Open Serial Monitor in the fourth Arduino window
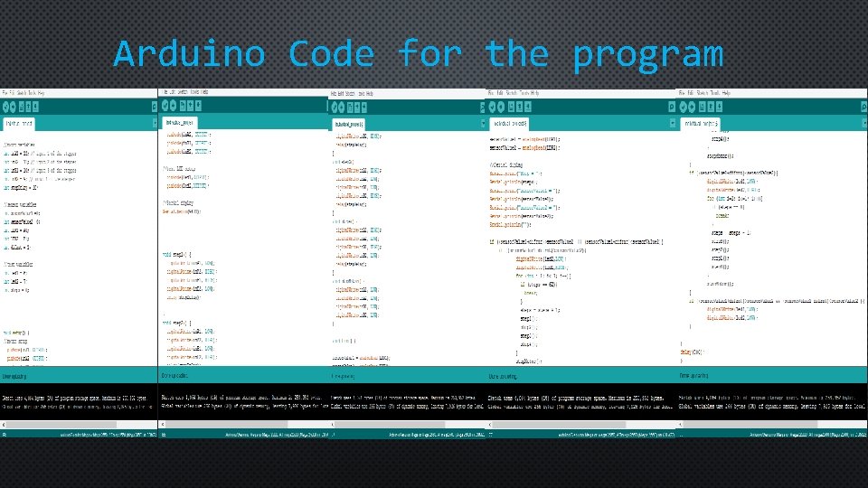 (672, 107)
